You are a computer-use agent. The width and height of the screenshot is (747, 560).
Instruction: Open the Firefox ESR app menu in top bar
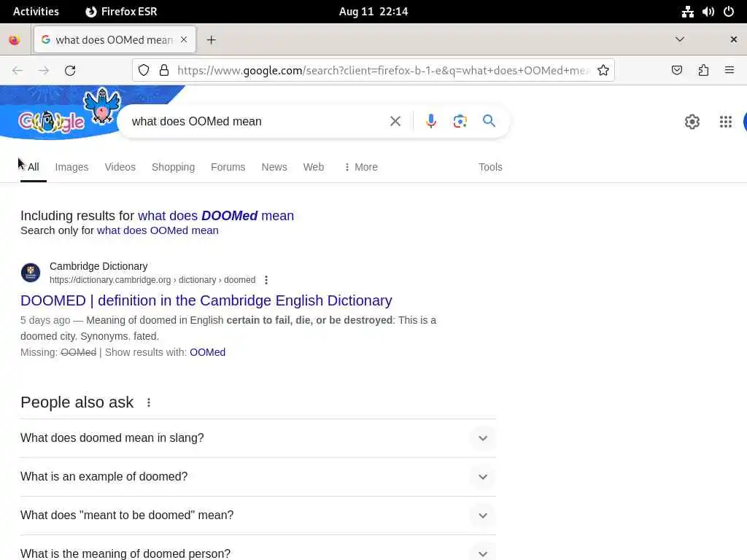[x=121, y=12]
